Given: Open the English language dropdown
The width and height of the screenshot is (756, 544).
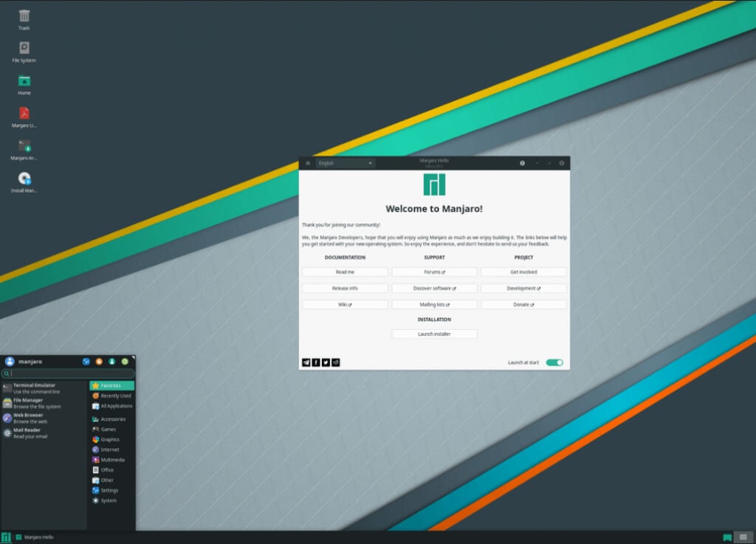Looking at the screenshot, I should (x=346, y=163).
